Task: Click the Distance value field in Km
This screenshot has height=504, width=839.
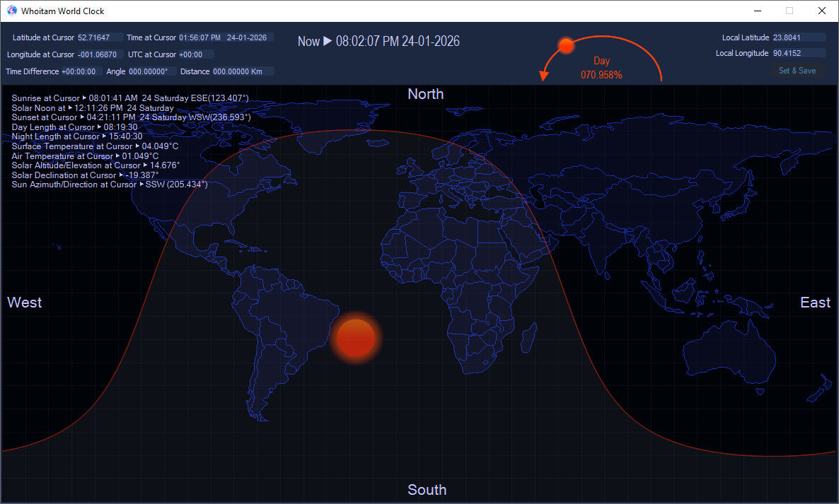Action: (241, 71)
